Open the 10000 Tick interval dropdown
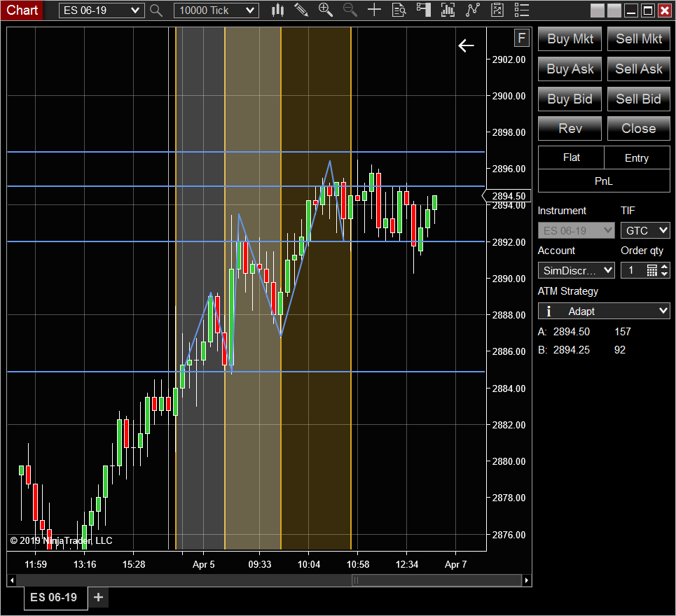The width and height of the screenshot is (676, 616). click(x=216, y=10)
